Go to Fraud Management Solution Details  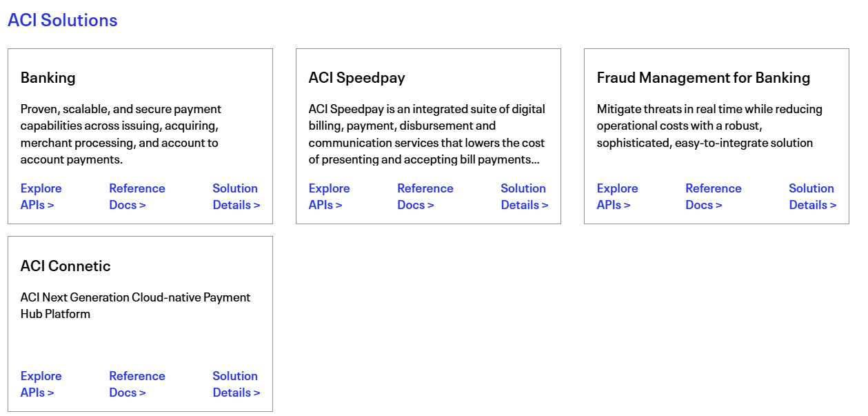812,197
